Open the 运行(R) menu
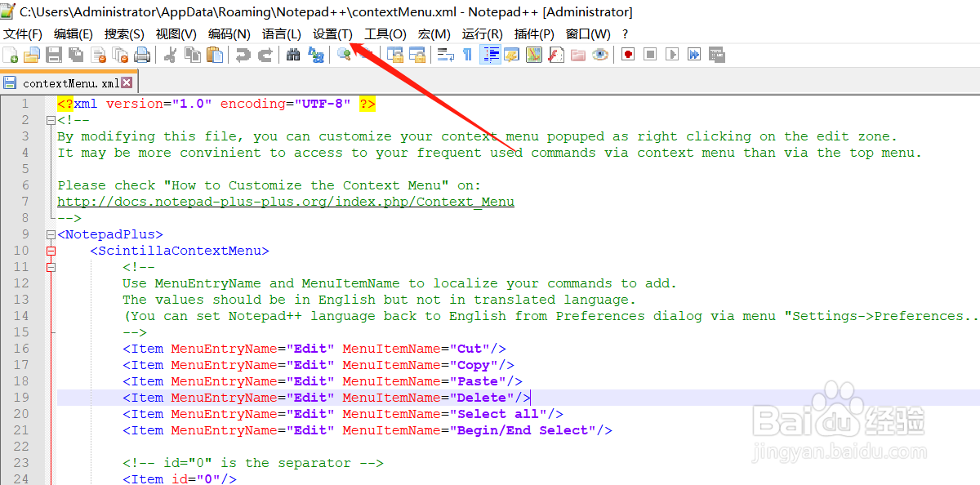Viewport: 980px width, 485px height. (x=482, y=34)
